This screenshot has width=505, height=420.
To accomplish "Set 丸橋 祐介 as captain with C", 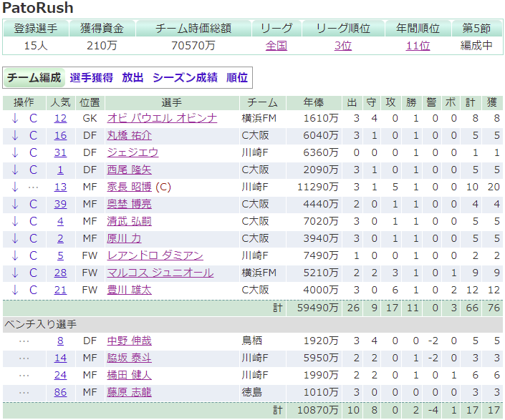I will 33,135.
